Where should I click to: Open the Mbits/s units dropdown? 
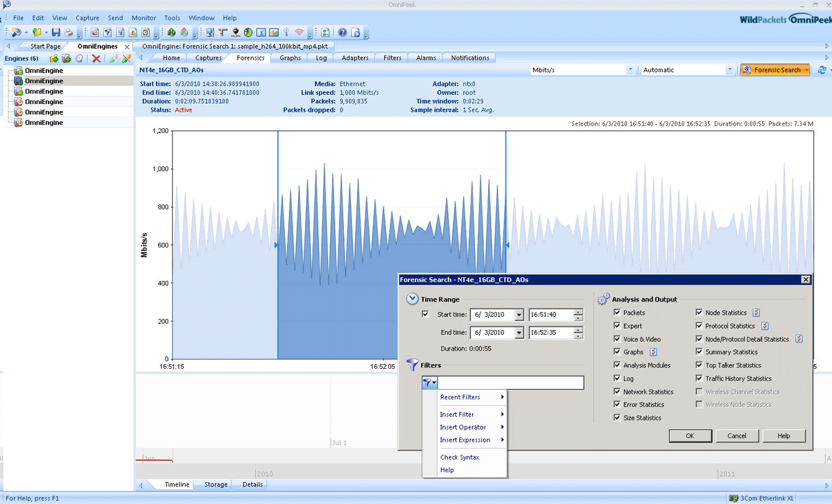[x=630, y=70]
